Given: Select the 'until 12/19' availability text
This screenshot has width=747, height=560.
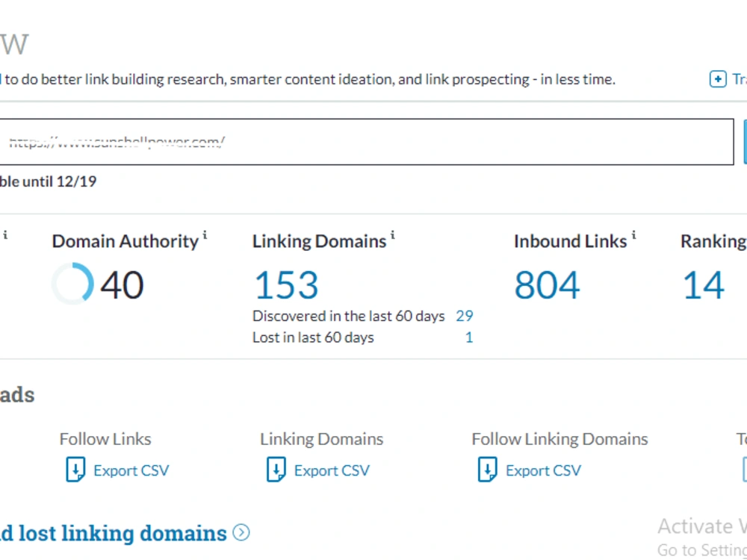Looking at the screenshot, I should pyautogui.click(x=60, y=181).
